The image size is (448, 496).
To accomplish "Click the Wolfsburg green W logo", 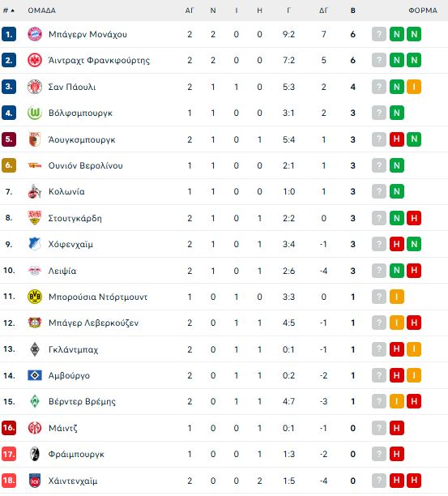I will pos(35,113).
